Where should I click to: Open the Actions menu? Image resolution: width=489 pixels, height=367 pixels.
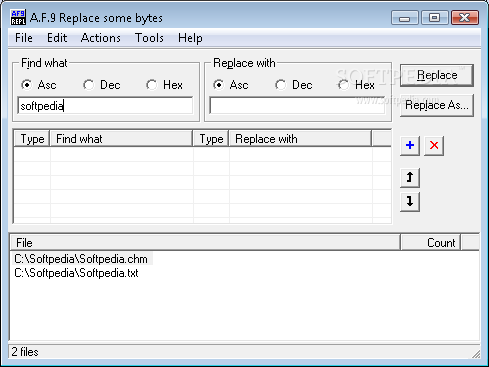pos(101,38)
